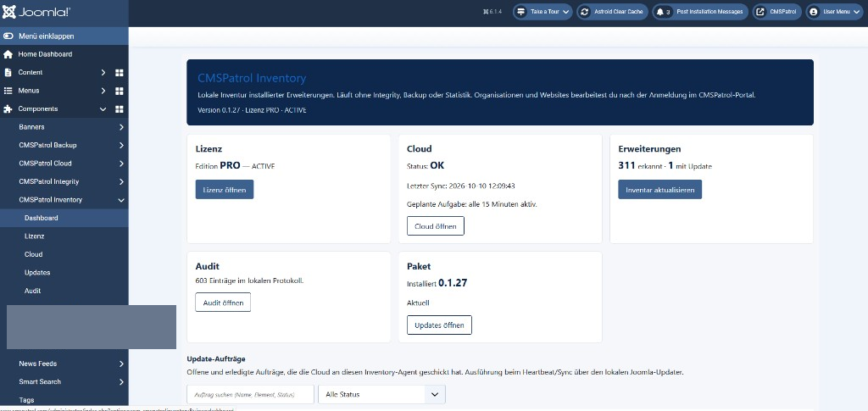Click the Update-Aufträge heading
Screen dimensions: 868x411
coord(216,359)
